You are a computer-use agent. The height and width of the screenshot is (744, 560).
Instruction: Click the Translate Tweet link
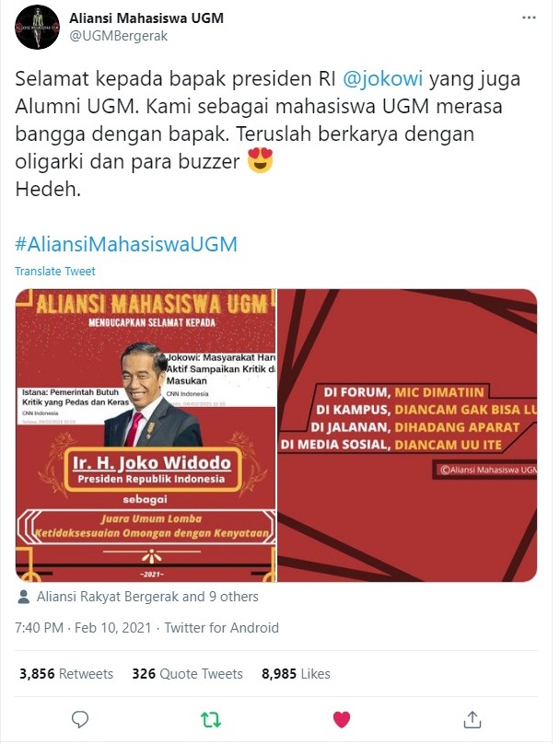coord(55,271)
